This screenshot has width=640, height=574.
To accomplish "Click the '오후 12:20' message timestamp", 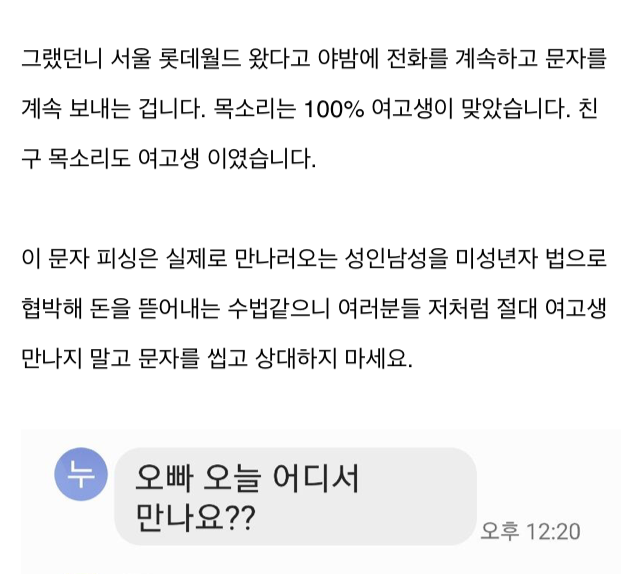I will pos(530,531).
